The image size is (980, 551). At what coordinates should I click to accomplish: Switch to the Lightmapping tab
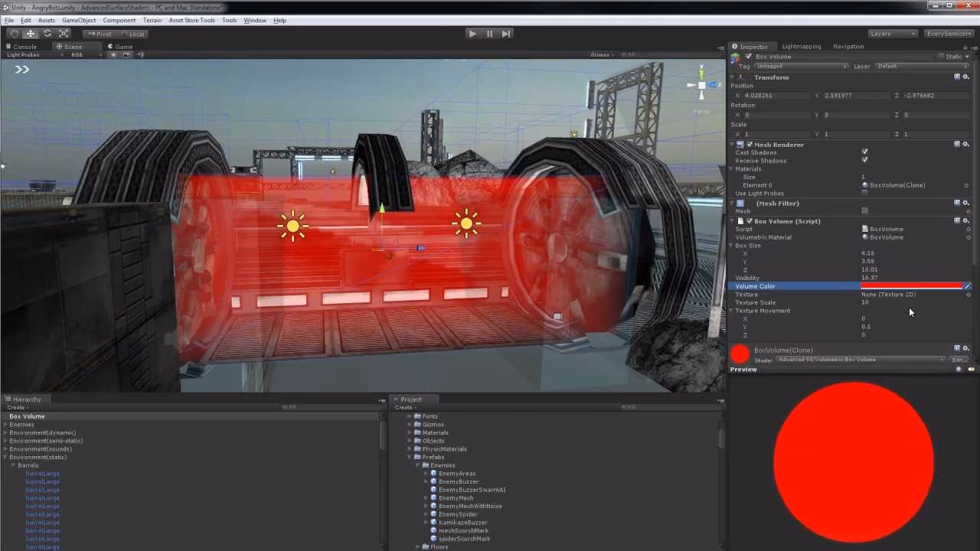[801, 47]
